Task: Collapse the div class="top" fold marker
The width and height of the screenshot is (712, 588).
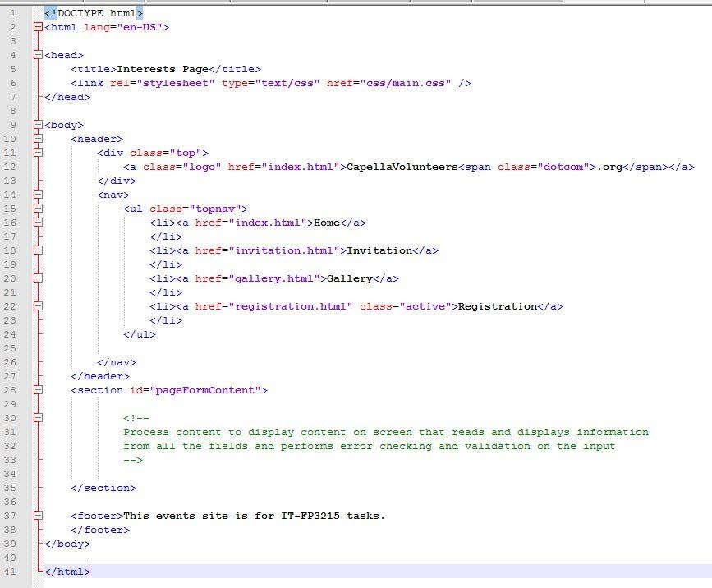Action: 38,153
